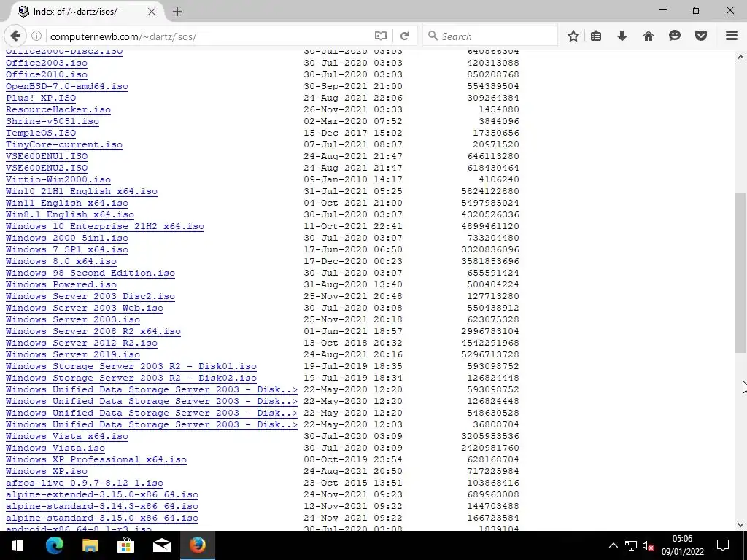Show site information icon in address bar
Screen dimensions: 747x560
(36, 36)
